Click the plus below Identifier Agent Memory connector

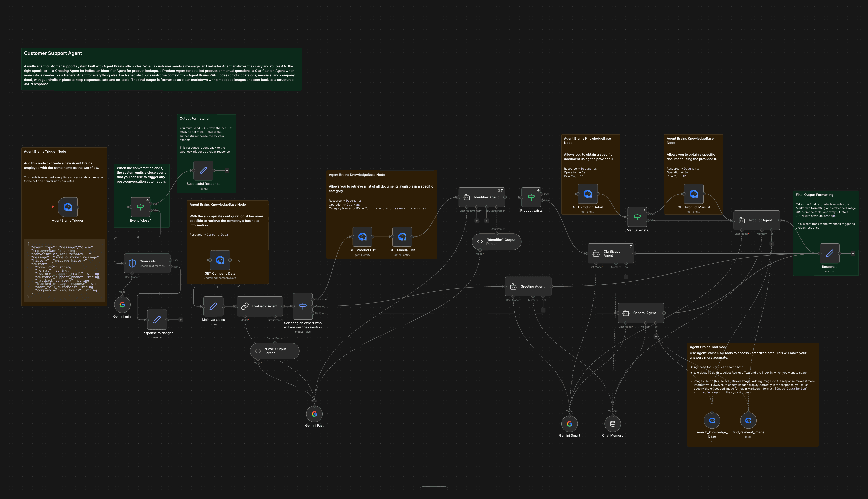477,221
